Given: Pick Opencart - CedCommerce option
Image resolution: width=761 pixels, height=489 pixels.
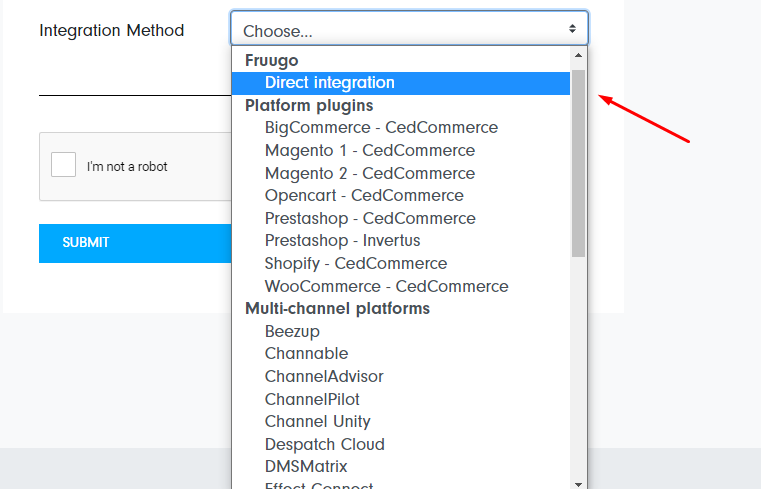Looking at the screenshot, I should point(400,196).
